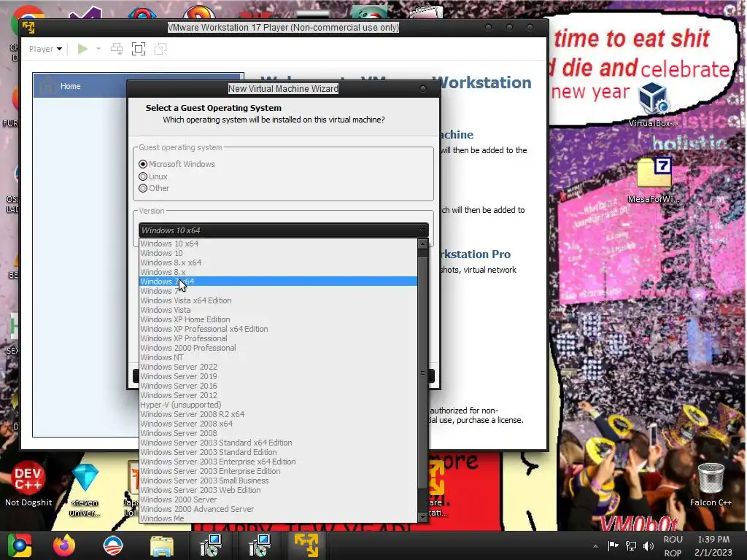This screenshot has width=747, height=560.
Task: Open the steven univer... diamond desktop icon
Action: [85, 489]
